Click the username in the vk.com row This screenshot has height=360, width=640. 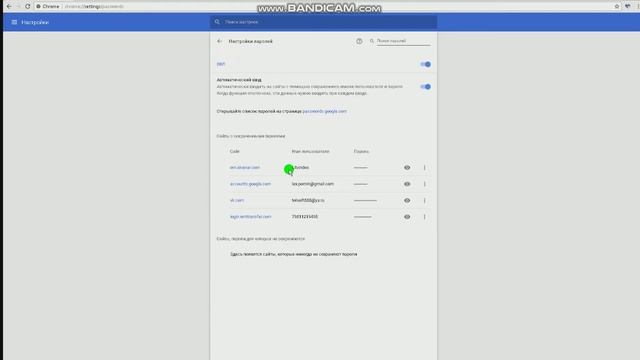[x=308, y=200]
